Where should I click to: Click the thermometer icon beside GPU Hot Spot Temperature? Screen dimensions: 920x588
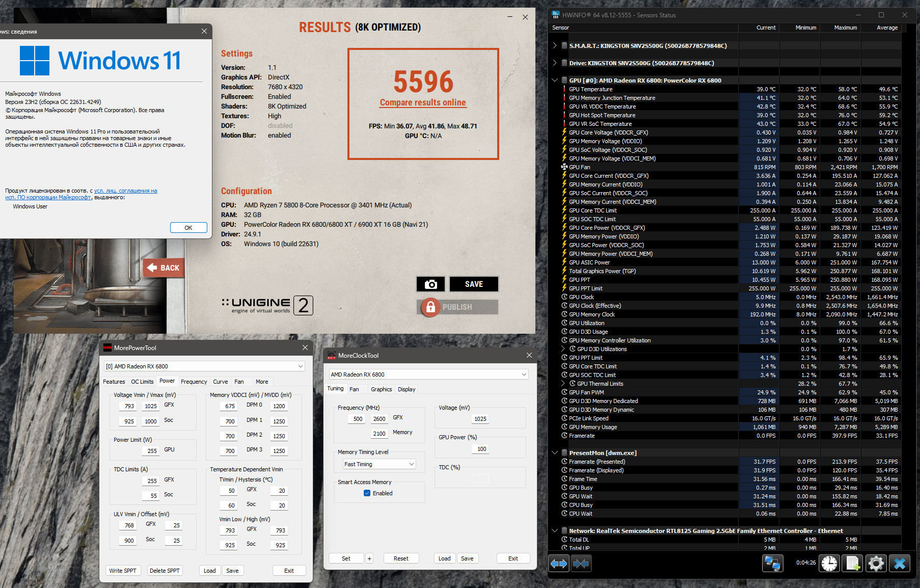tap(564, 115)
